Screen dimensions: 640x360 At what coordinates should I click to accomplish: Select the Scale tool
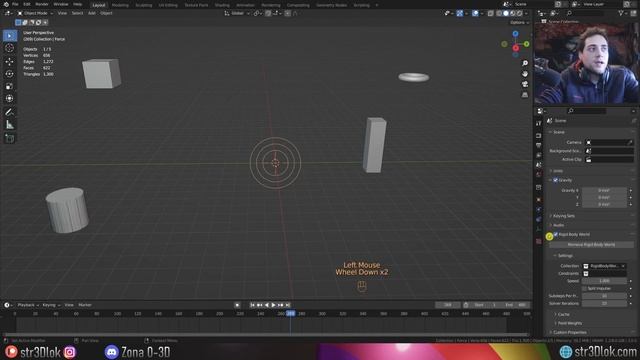pyautogui.click(x=9, y=86)
